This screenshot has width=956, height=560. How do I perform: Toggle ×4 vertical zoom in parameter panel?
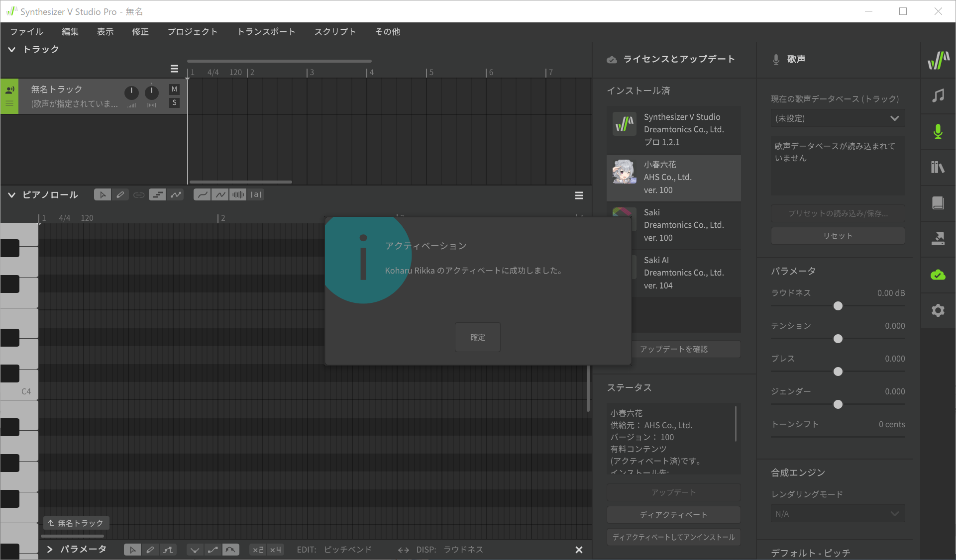(276, 550)
